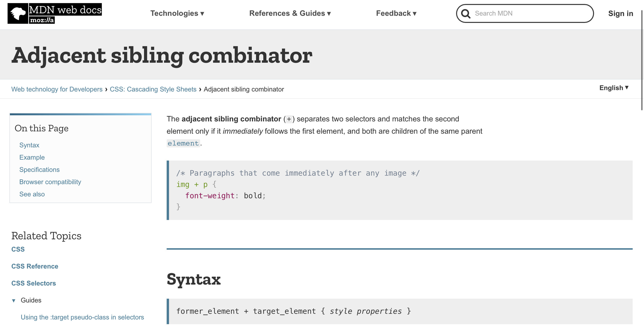Go to the Specifications section link

click(39, 170)
